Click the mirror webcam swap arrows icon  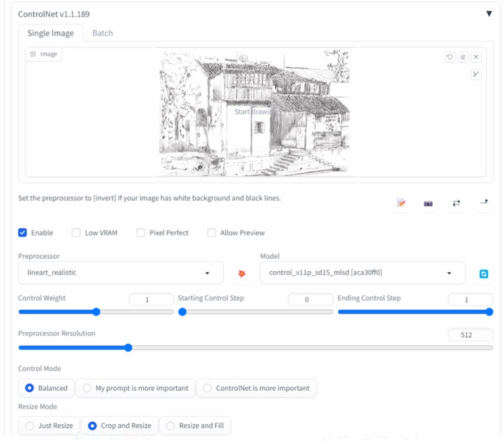pyautogui.click(x=456, y=203)
